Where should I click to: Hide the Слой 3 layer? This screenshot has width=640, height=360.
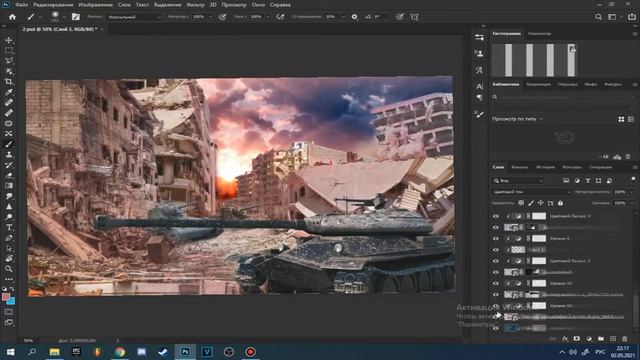(x=496, y=250)
